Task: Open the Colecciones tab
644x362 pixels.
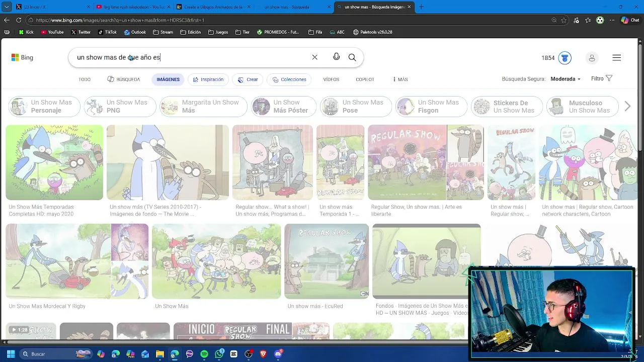Action: pos(289,79)
